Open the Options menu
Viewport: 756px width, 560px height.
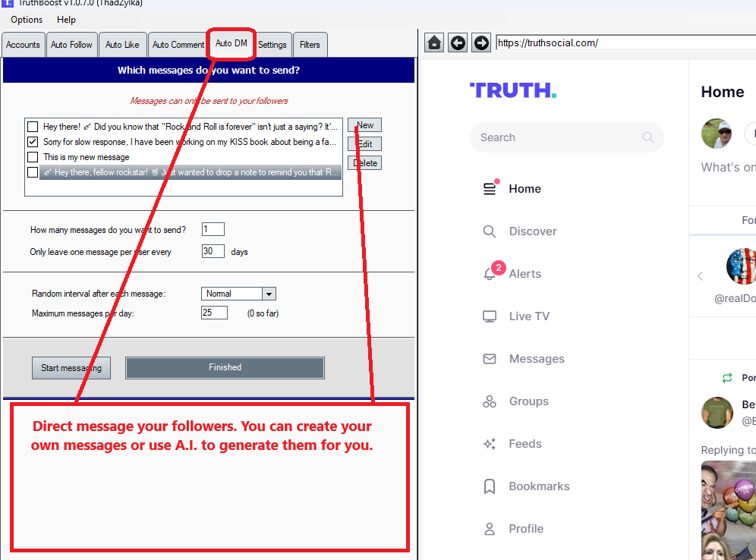point(27,20)
